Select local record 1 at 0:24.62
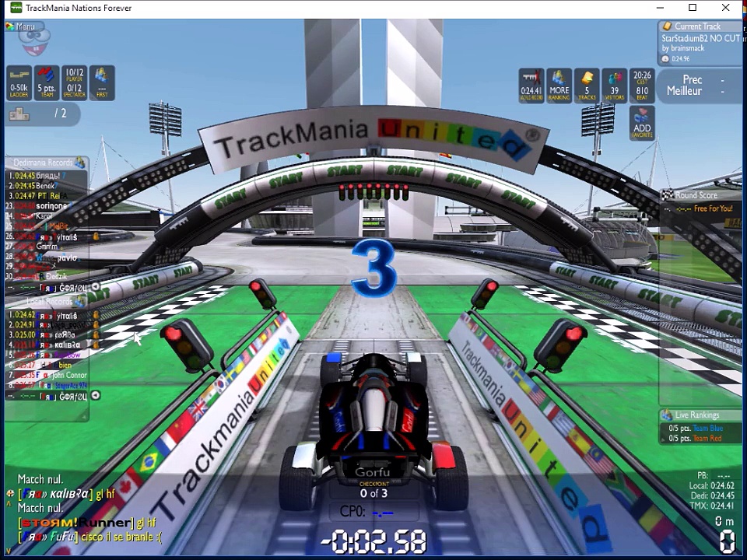Image resolution: width=747 pixels, height=560 pixels. click(x=47, y=315)
